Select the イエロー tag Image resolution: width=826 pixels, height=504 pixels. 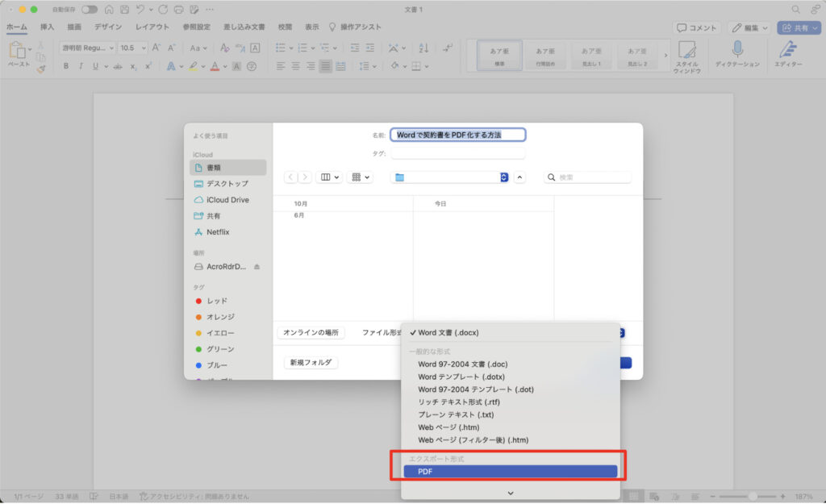(x=215, y=333)
